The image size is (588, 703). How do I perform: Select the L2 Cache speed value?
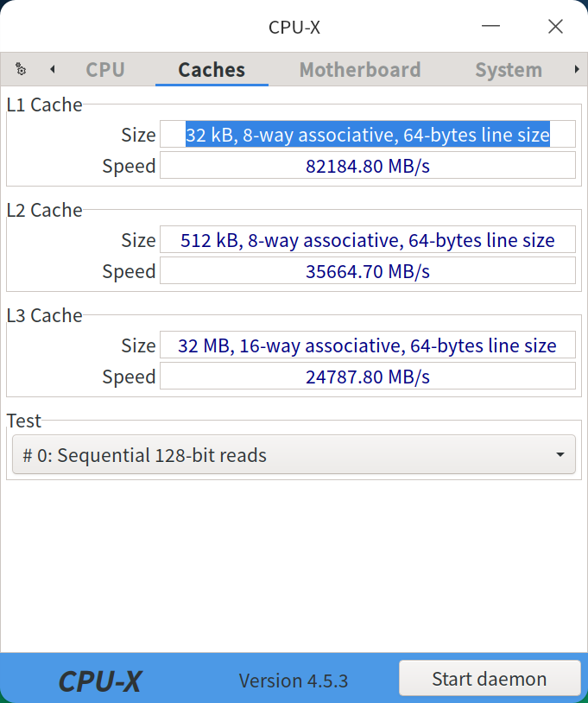[368, 271]
